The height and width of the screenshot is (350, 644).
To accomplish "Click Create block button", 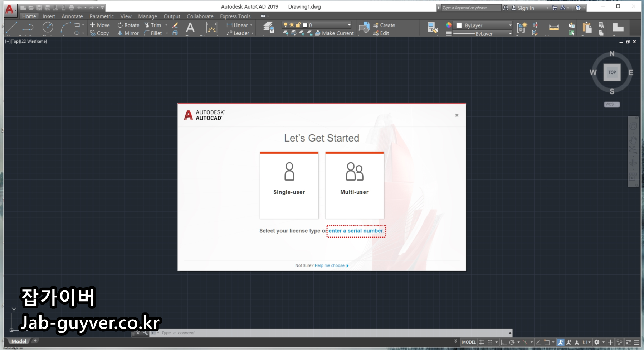I will click(384, 25).
